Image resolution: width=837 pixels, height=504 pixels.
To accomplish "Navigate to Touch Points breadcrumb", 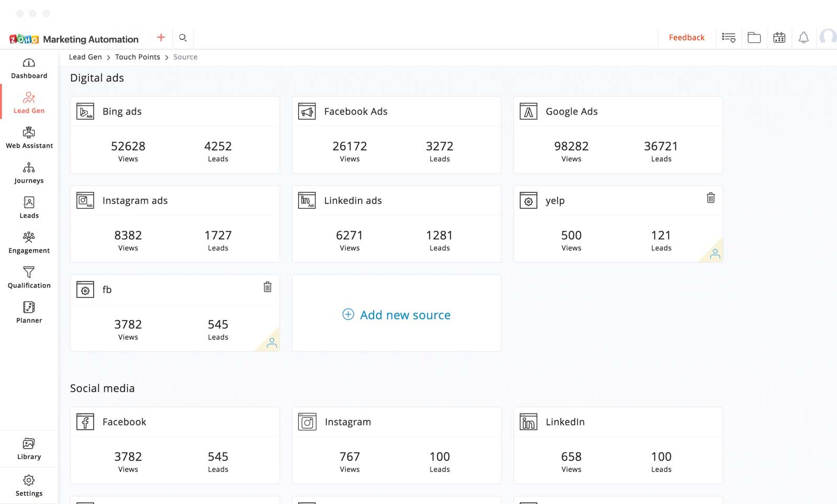I will [138, 57].
